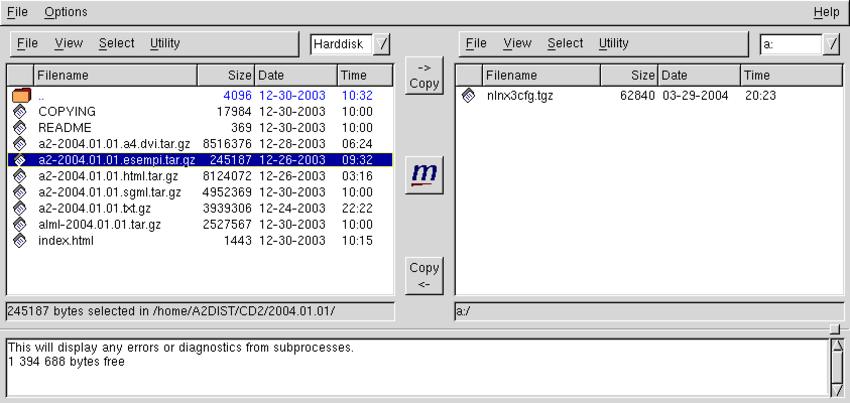Screen dimensions: 850x403
Task: Click the icon beside alml-2004.01.01.tar.gz
Action: [x=20, y=224]
